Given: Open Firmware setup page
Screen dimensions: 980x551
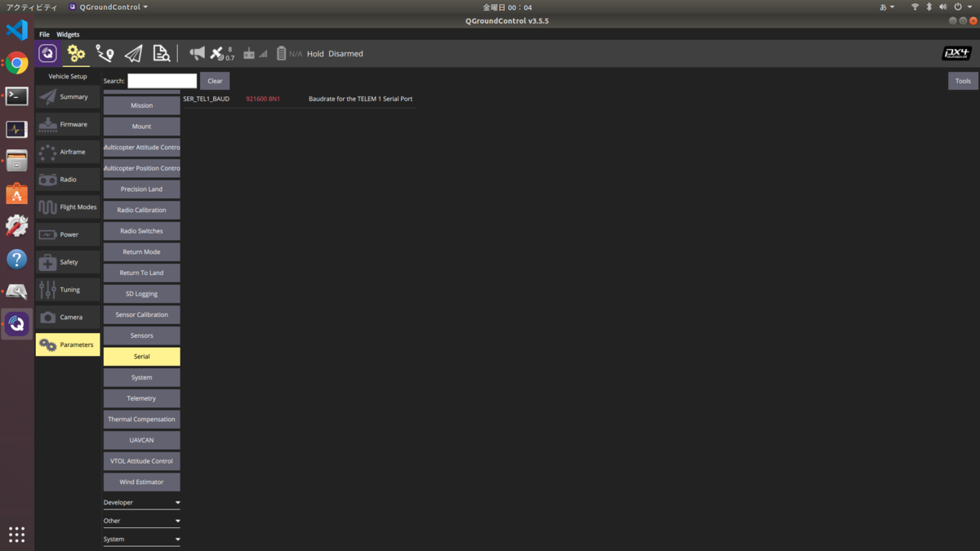Looking at the screenshot, I should point(68,124).
